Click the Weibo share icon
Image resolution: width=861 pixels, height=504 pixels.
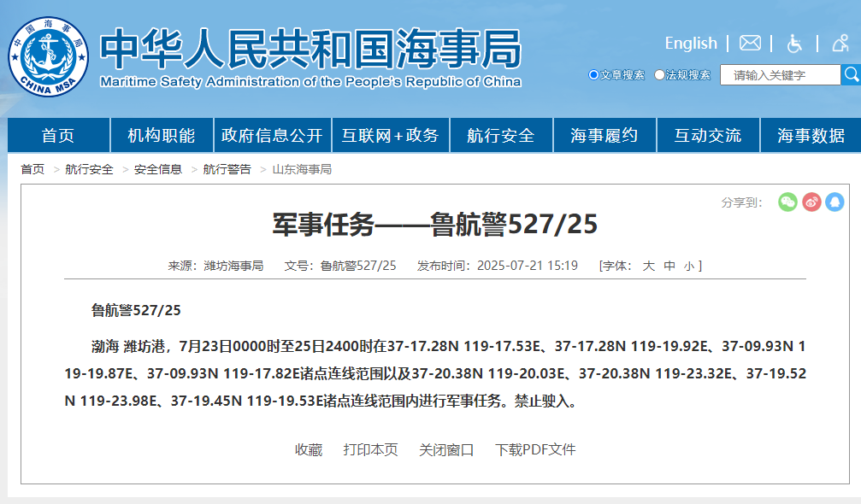(811, 201)
